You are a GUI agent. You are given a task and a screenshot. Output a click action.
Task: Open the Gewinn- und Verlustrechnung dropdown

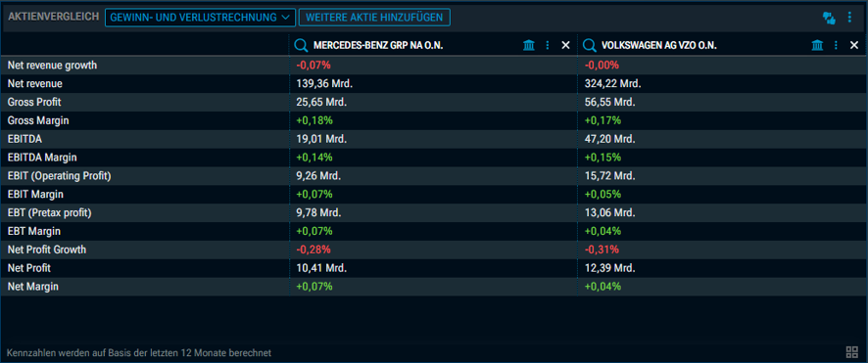pyautogui.click(x=200, y=18)
